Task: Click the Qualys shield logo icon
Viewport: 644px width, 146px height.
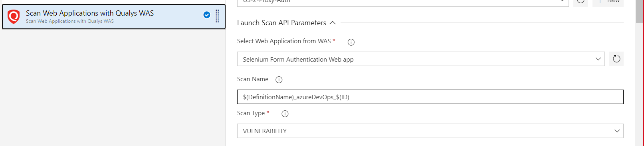Action: point(14,17)
